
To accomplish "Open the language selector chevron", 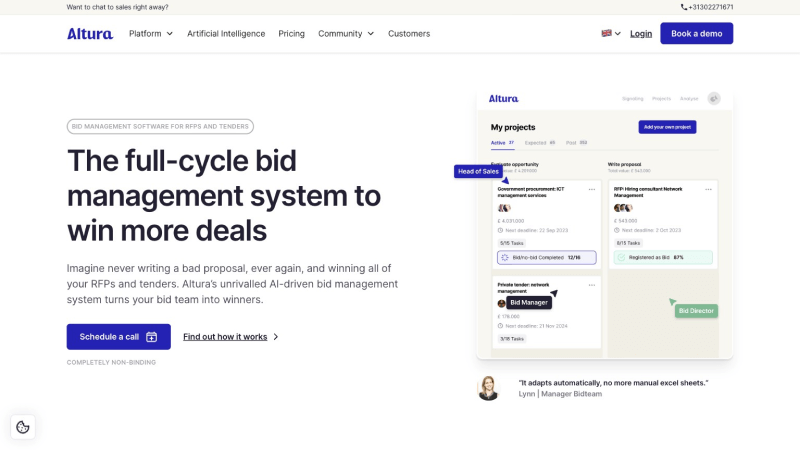I will pos(618,34).
